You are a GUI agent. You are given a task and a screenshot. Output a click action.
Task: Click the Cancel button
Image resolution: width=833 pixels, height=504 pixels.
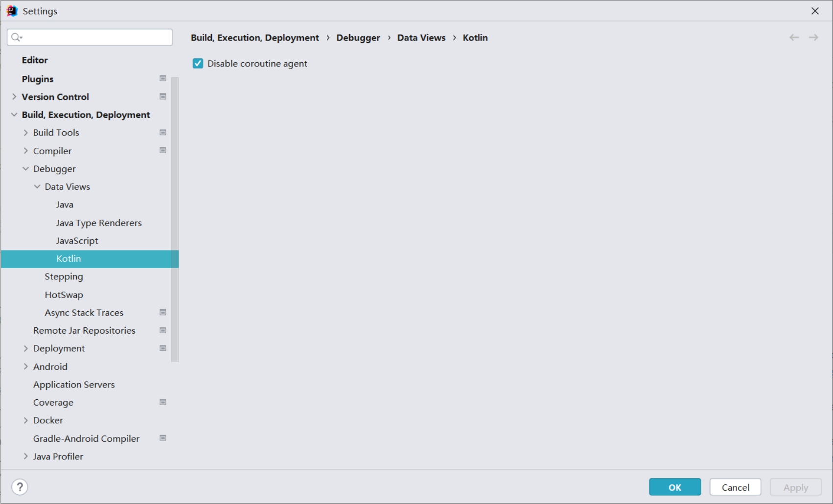pos(735,487)
